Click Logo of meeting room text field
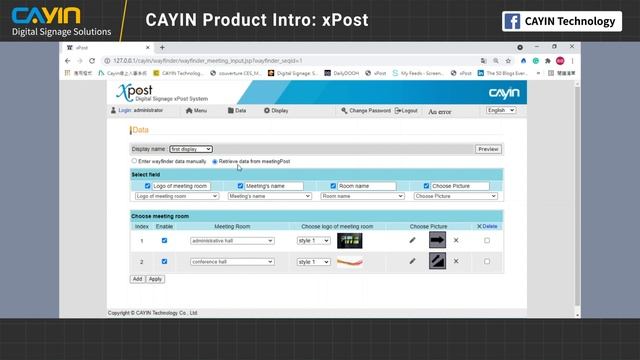 click(x=181, y=186)
